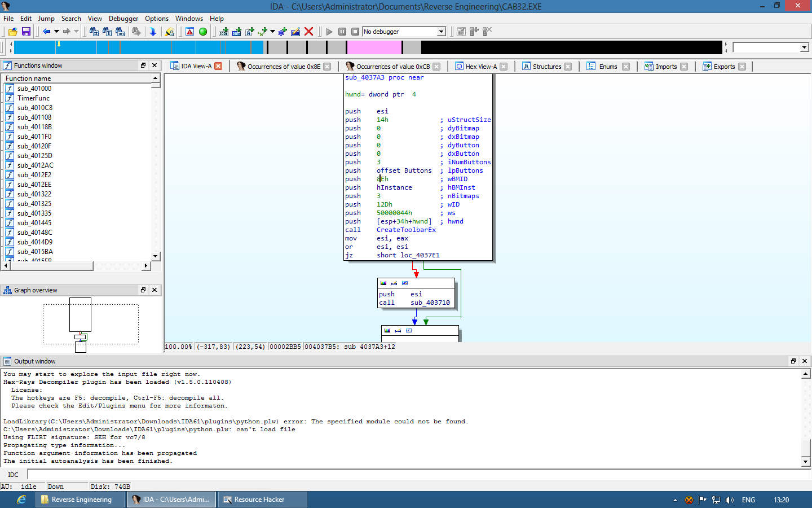Click the edit pencil toolbar icon
812x508 pixels.
[x=295, y=32]
